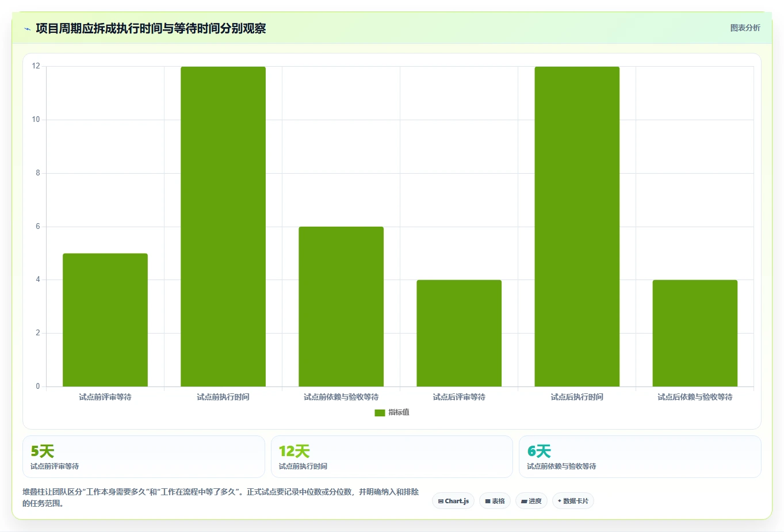Click the description text starting 堆叠柱让团队区分
This screenshot has width=784, height=532.
click(x=221, y=497)
